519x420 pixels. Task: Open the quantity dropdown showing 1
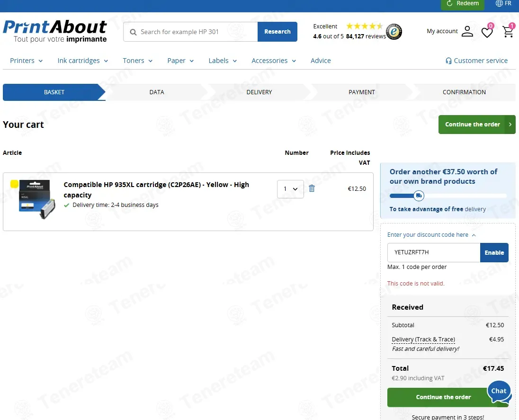(290, 189)
